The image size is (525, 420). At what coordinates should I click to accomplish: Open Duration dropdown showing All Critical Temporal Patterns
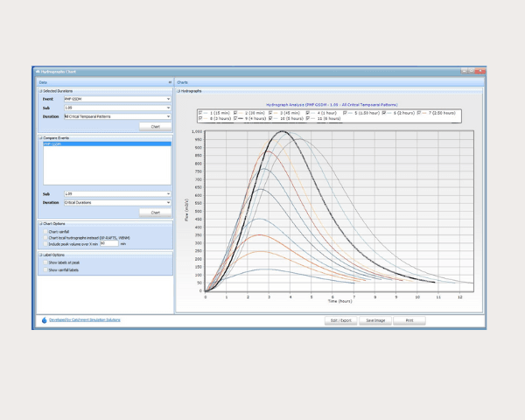pos(117,116)
